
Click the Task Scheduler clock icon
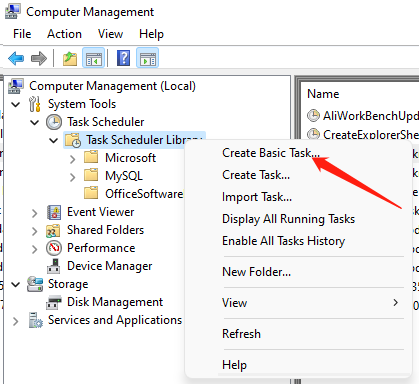tap(54, 122)
